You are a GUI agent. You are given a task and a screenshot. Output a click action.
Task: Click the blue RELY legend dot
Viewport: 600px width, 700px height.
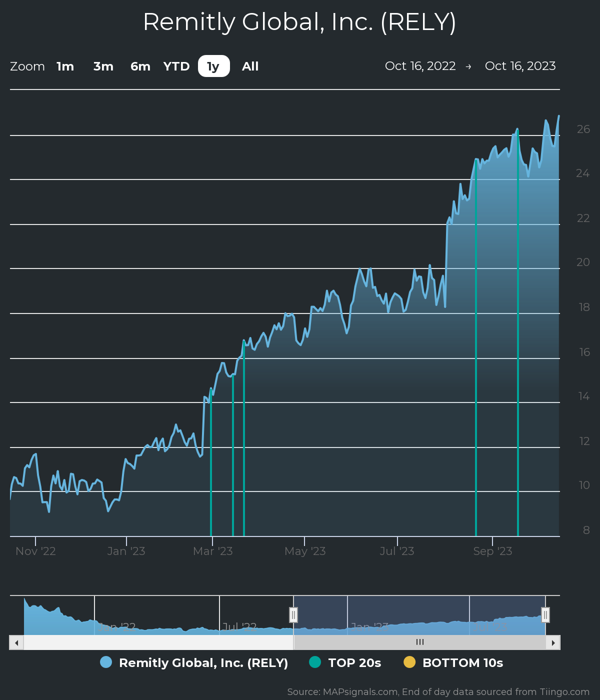[x=106, y=662]
